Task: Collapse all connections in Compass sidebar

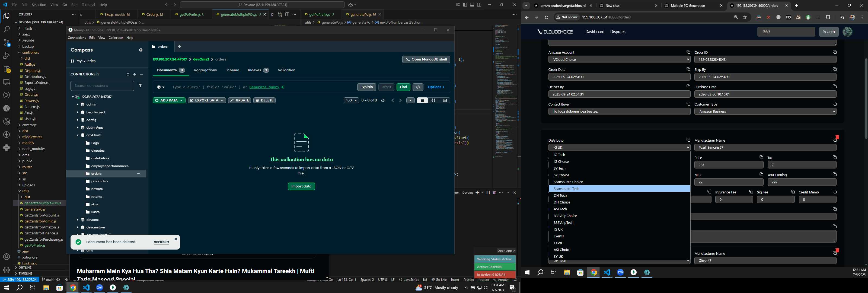Action: pos(128,75)
